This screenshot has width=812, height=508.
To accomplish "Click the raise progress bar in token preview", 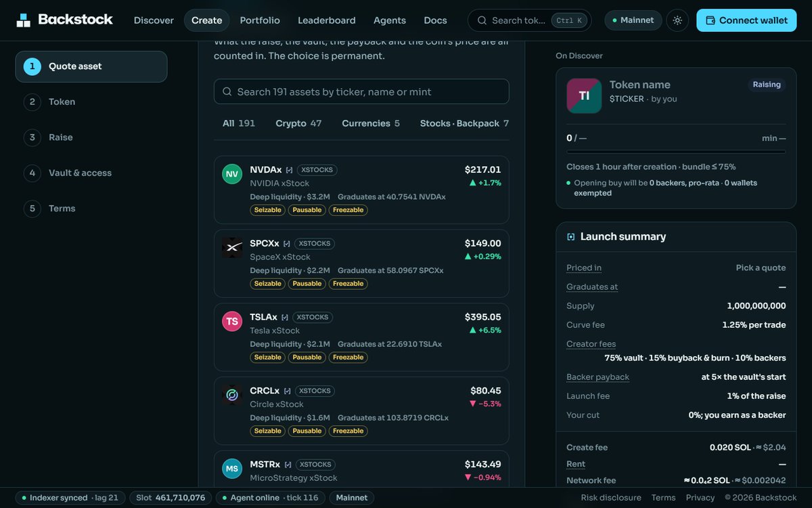I will pos(676,152).
